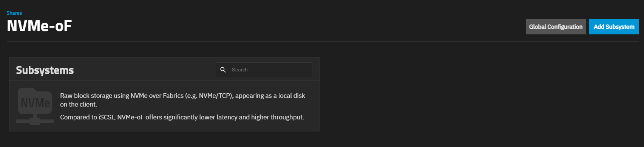Click the NVMe lettering inside the folder icon
The width and height of the screenshot is (644, 147).
(x=35, y=103)
